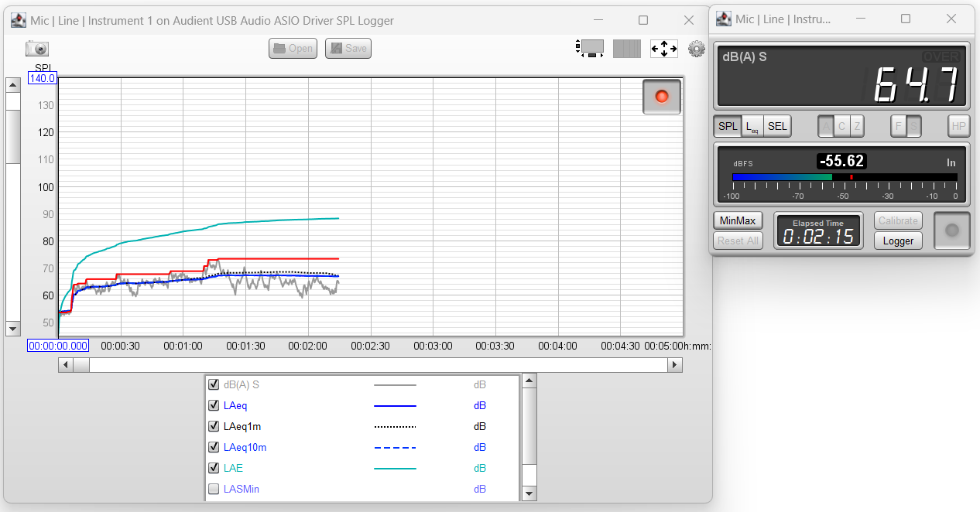Select C weighting
Screen dimensions: 980x512
(x=842, y=126)
